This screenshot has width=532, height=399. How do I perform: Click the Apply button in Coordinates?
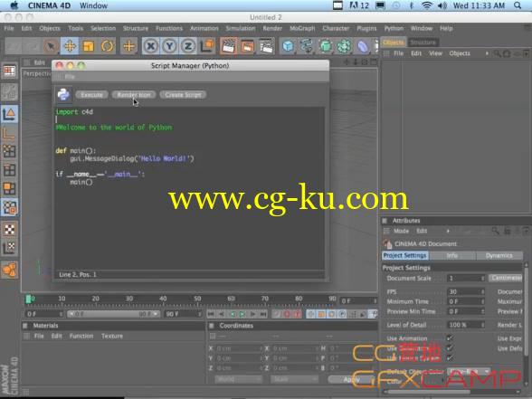351,379
